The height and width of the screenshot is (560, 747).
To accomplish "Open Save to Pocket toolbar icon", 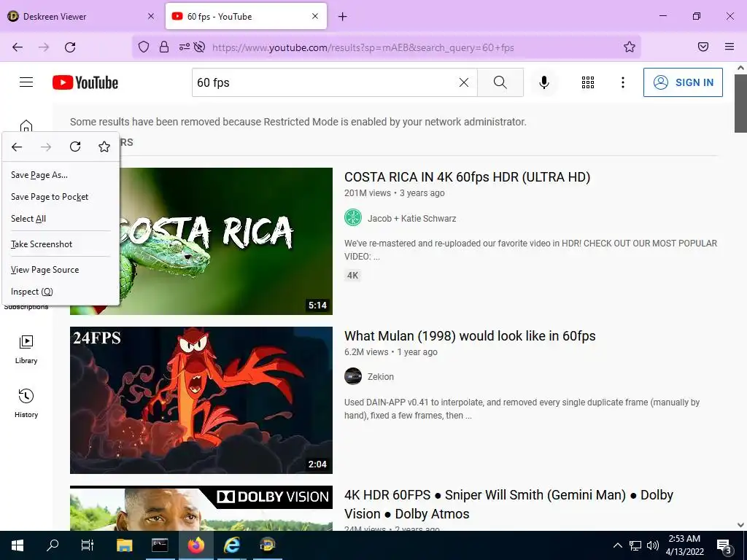I will (703, 47).
